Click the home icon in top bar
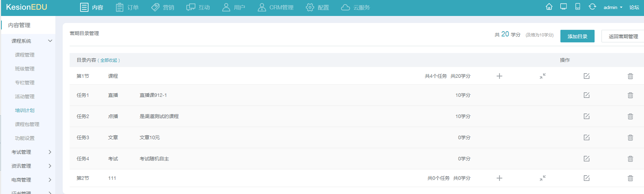Viewport: 644px width, 194px height. point(549,7)
